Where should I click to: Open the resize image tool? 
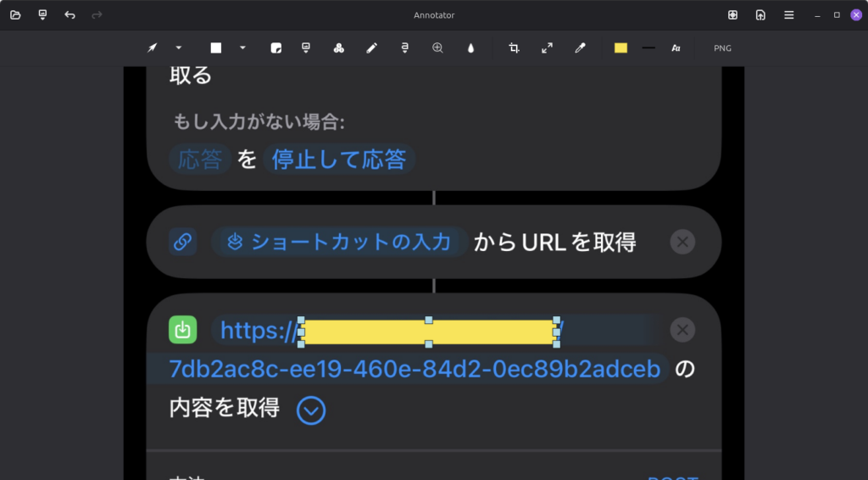[x=547, y=48]
